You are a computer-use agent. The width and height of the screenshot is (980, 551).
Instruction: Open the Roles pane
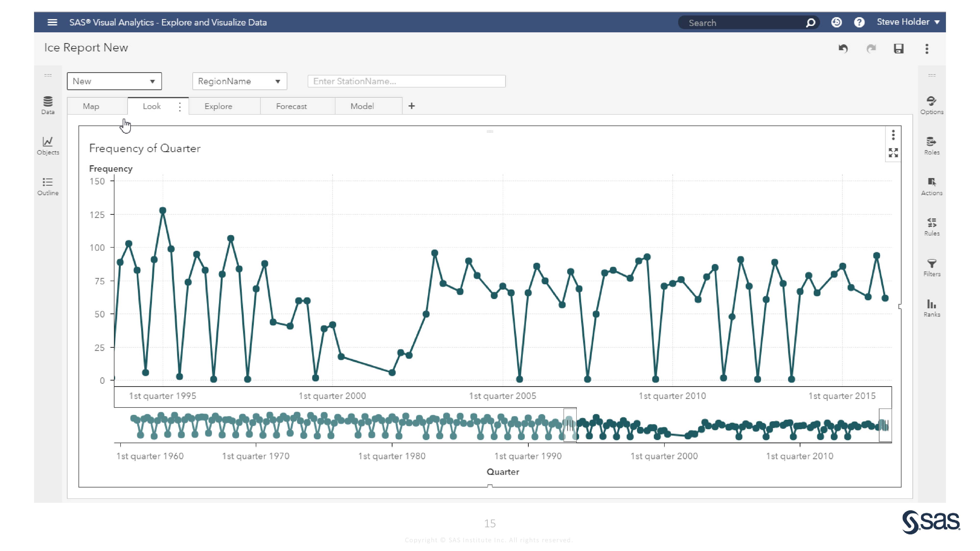pyautogui.click(x=932, y=146)
